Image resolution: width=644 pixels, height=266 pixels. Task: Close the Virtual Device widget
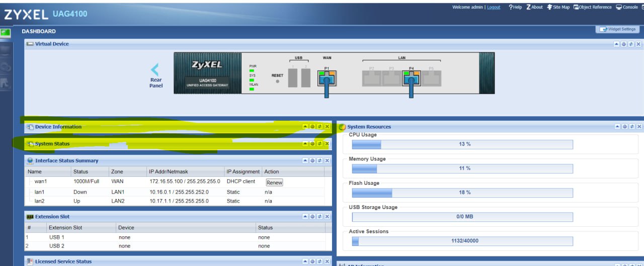[x=639, y=44]
